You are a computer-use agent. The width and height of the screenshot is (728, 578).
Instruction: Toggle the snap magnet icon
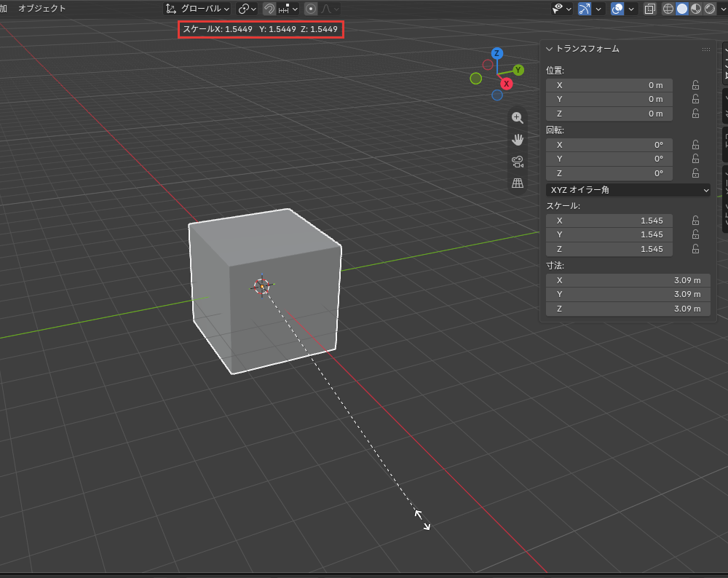coord(269,9)
